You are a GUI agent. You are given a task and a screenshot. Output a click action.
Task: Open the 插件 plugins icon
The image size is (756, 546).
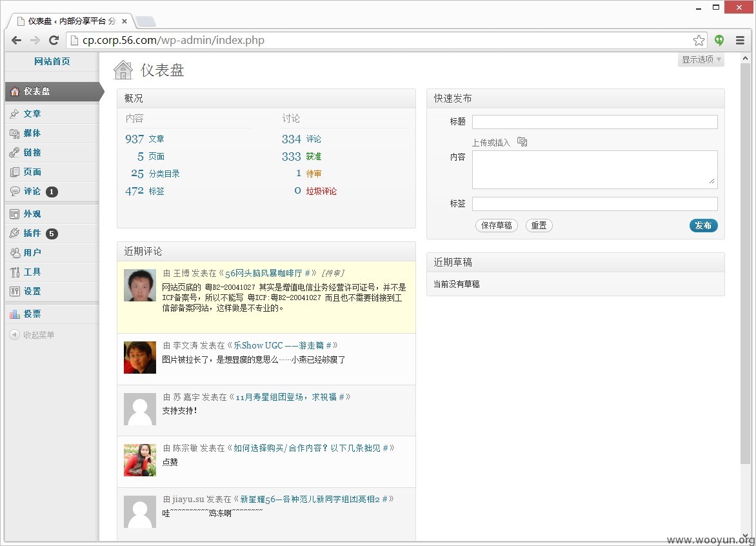click(x=14, y=234)
